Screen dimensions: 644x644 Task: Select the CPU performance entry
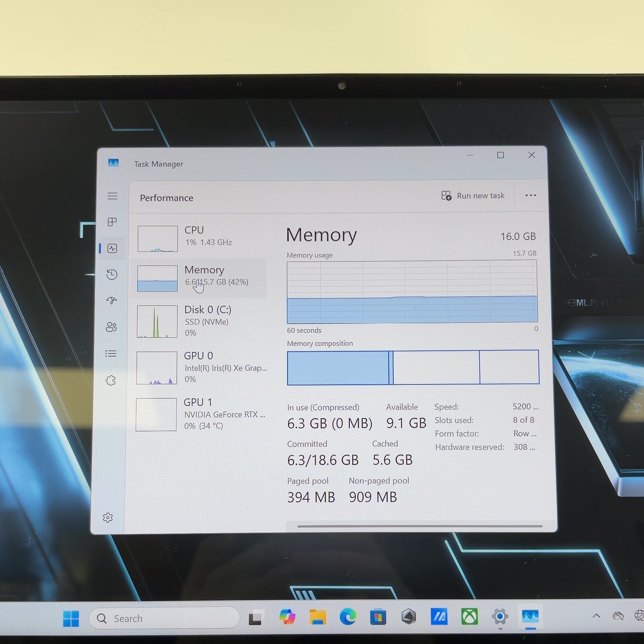click(201, 238)
